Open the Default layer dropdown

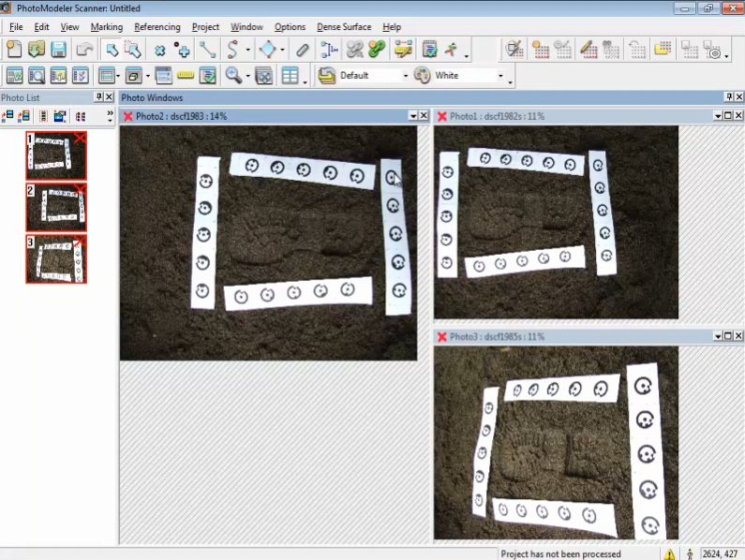pos(405,76)
